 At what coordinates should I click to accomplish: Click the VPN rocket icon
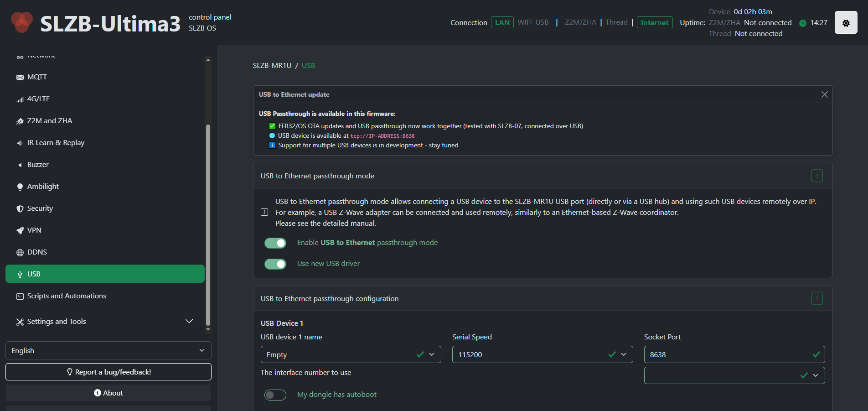[20, 231]
